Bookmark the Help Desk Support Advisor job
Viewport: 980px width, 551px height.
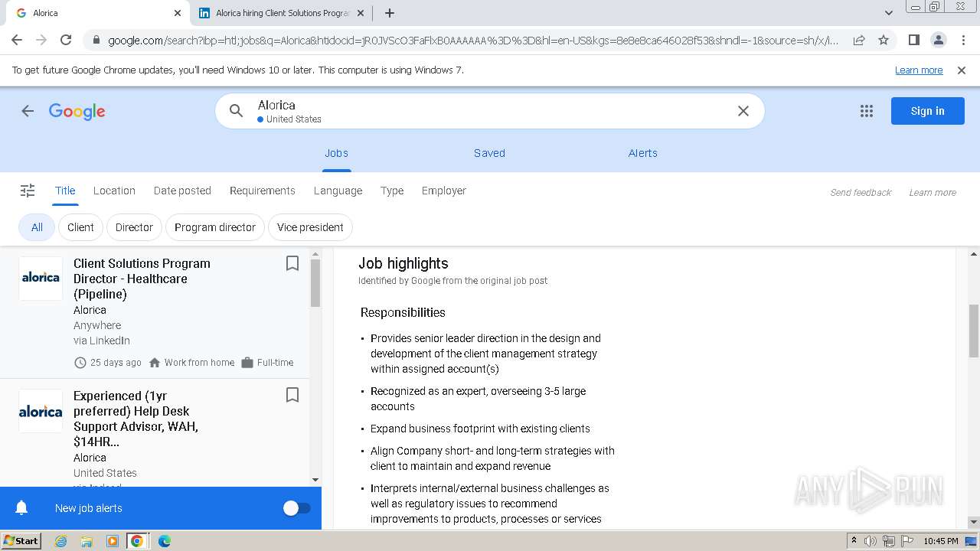pos(292,395)
